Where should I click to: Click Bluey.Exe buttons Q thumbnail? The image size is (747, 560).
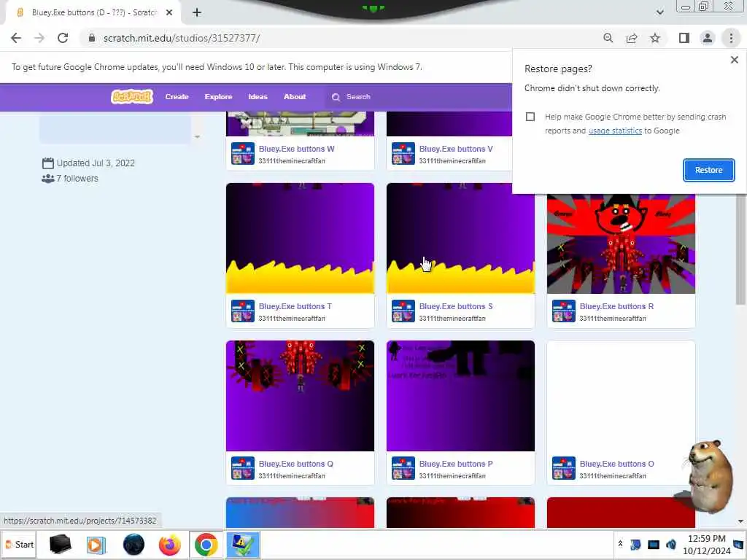300,396
